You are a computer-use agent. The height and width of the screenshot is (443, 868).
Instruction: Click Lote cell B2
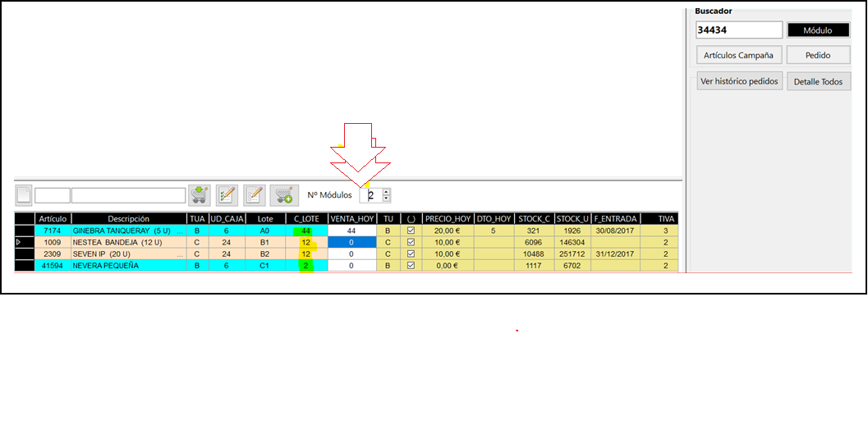click(265, 253)
